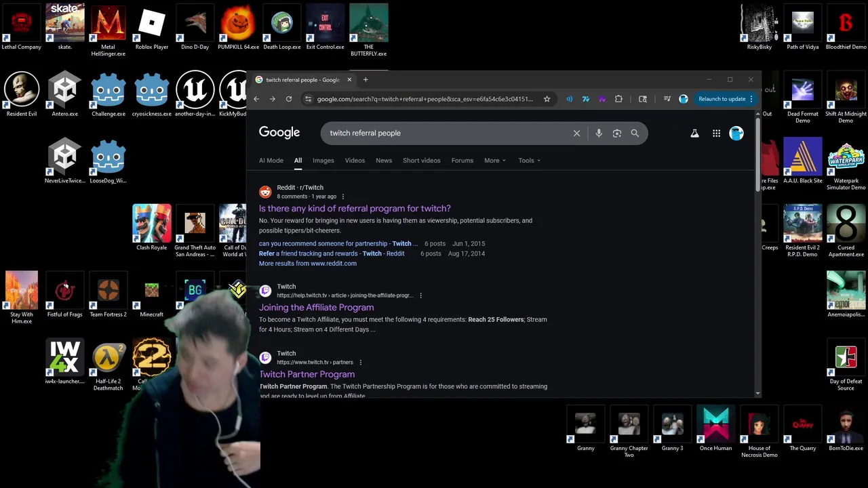The width and height of the screenshot is (868, 488).
Task: Open Lethal Company desktop shortcut
Action: 22,27
